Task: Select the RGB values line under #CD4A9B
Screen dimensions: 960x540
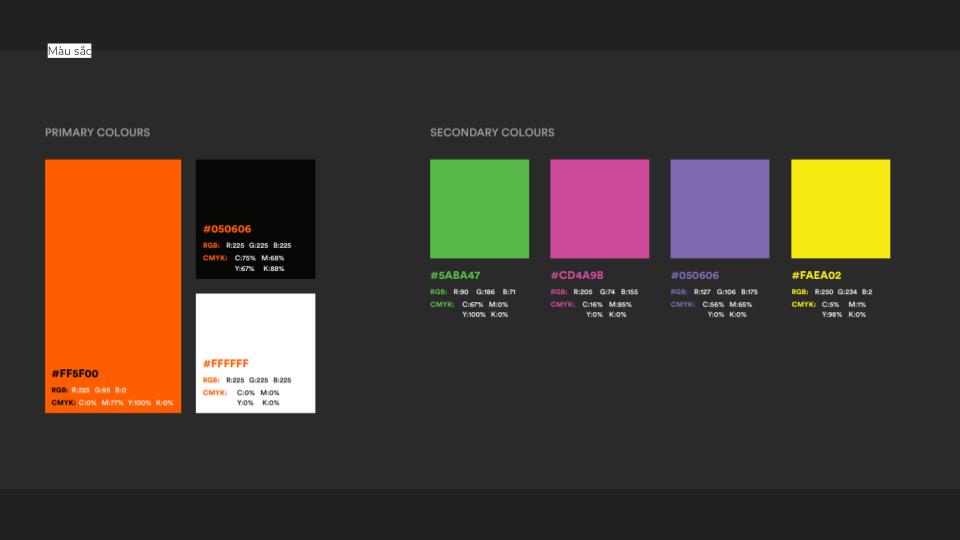Action: click(x=593, y=292)
